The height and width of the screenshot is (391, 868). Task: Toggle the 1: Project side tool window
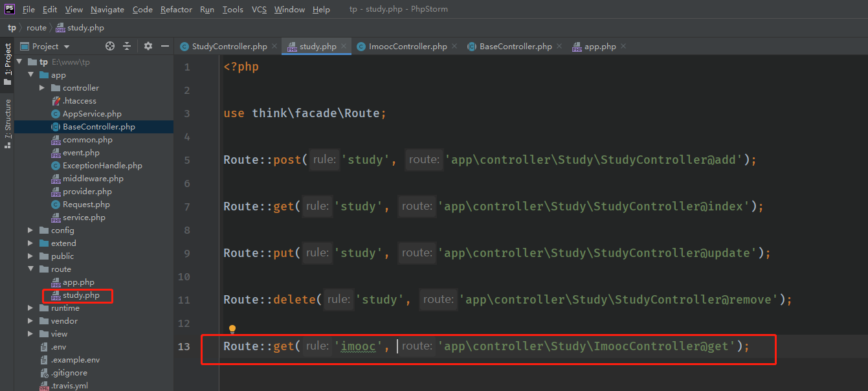tap(7, 64)
